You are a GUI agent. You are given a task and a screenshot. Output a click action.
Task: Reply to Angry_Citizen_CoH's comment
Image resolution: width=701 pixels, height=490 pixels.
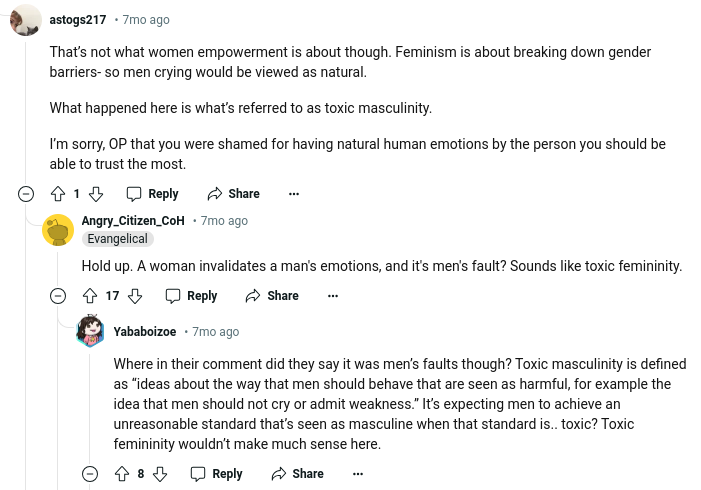click(x=191, y=296)
